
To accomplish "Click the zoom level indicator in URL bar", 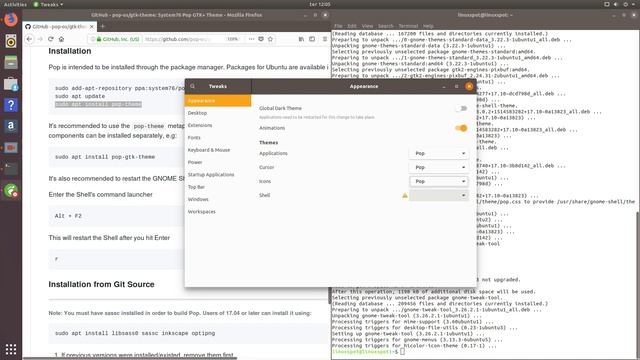I will (x=233, y=39).
